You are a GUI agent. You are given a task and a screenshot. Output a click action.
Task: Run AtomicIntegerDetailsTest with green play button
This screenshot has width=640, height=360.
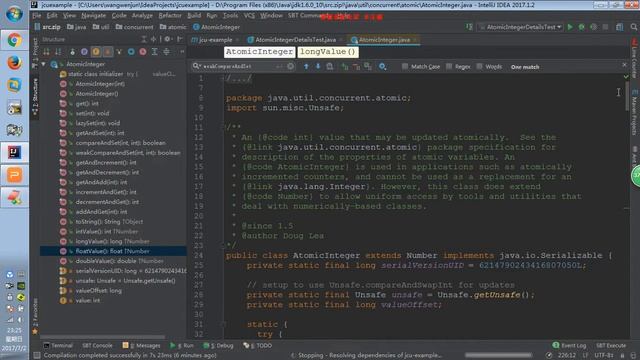pos(570,27)
